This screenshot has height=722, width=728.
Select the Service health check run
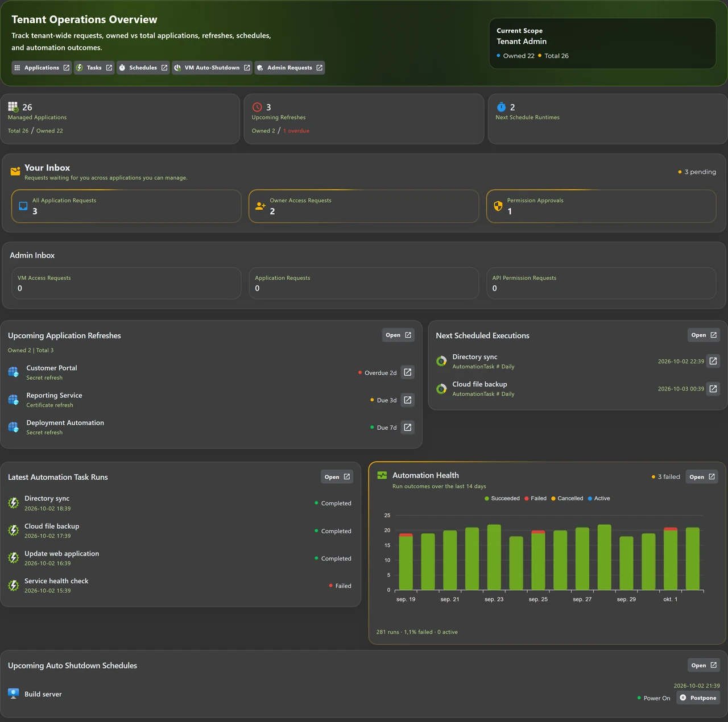tap(180, 586)
